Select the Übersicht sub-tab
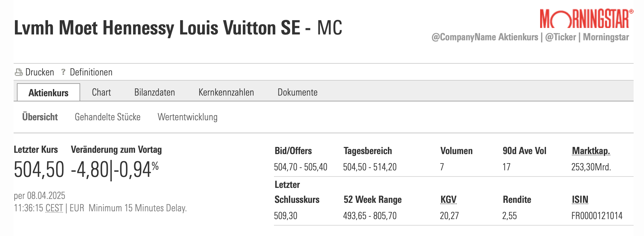The height and width of the screenshot is (236, 644). (40, 117)
